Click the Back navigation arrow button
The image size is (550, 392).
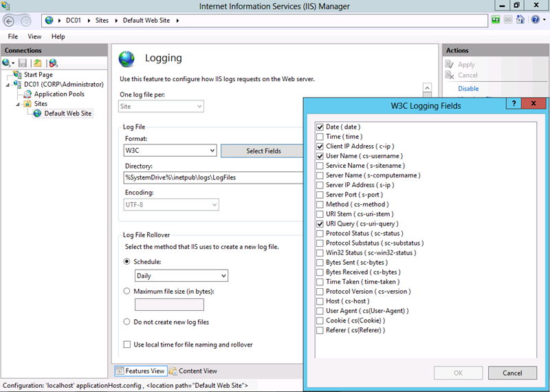[x=10, y=21]
